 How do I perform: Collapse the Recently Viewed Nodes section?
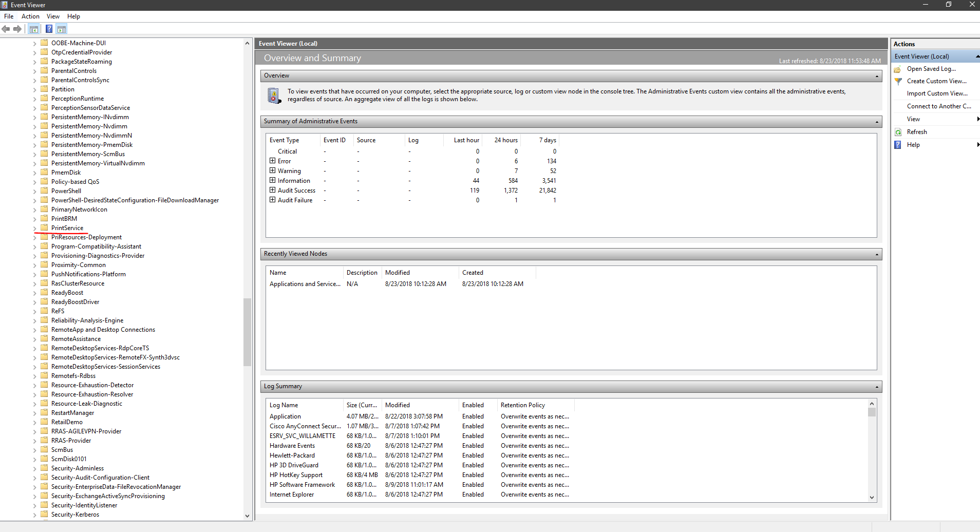877,254
